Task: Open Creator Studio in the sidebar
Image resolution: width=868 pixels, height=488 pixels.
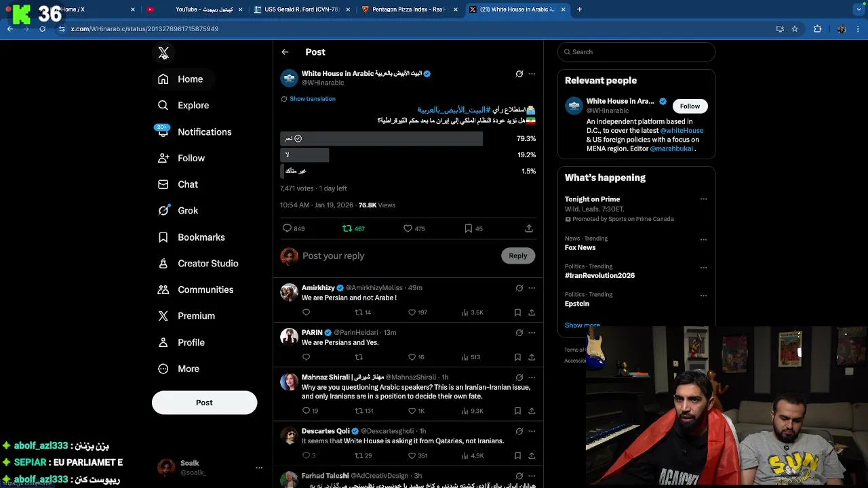Action: pyautogui.click(x=197, y=264)
